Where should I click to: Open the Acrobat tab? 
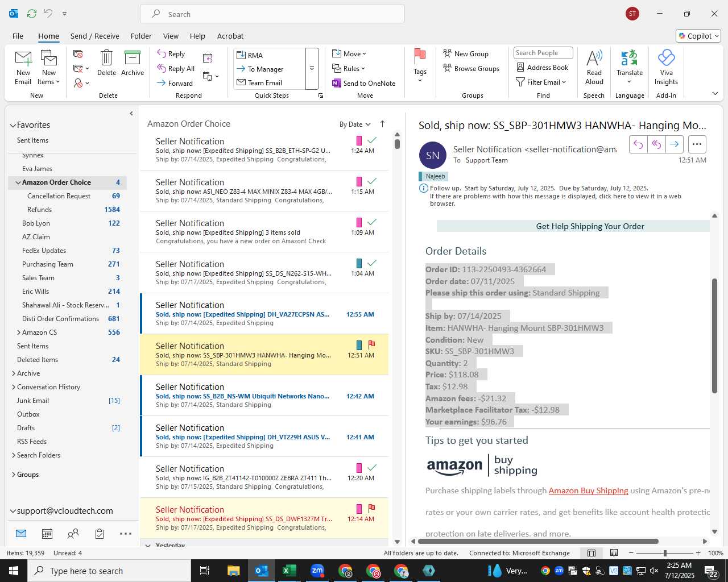[x=230, y=36]
